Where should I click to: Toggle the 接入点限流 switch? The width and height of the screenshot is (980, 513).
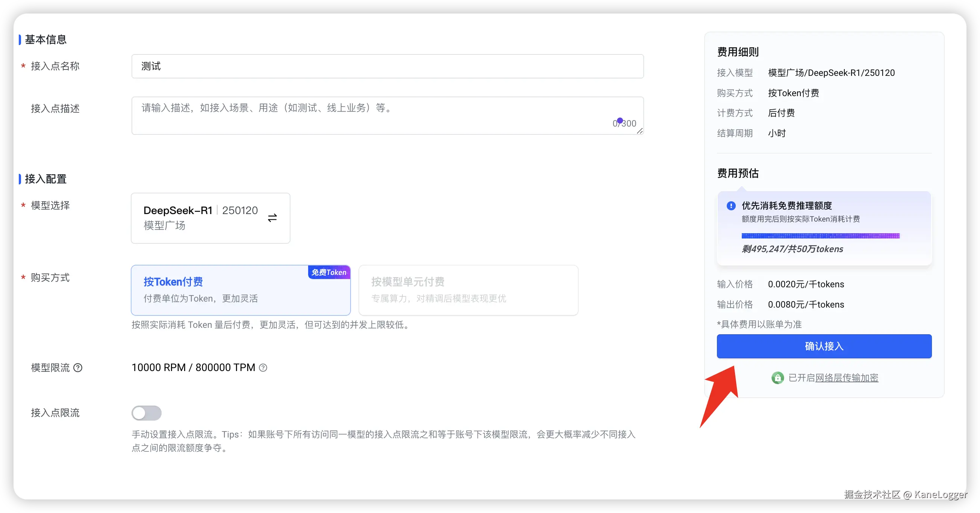147,413
